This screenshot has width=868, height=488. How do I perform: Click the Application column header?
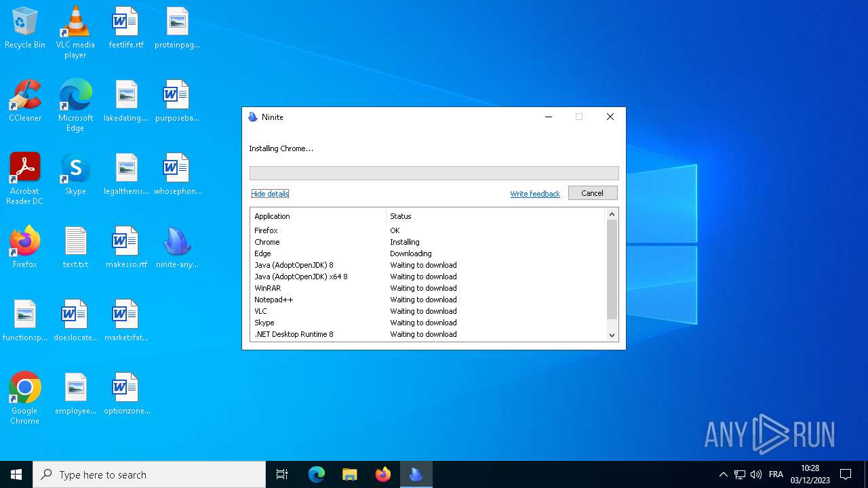tap(318, 216)
